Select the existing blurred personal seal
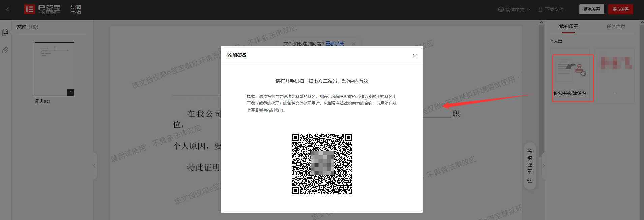Viewport: 644px width, 220px height. tap(615, 75)
